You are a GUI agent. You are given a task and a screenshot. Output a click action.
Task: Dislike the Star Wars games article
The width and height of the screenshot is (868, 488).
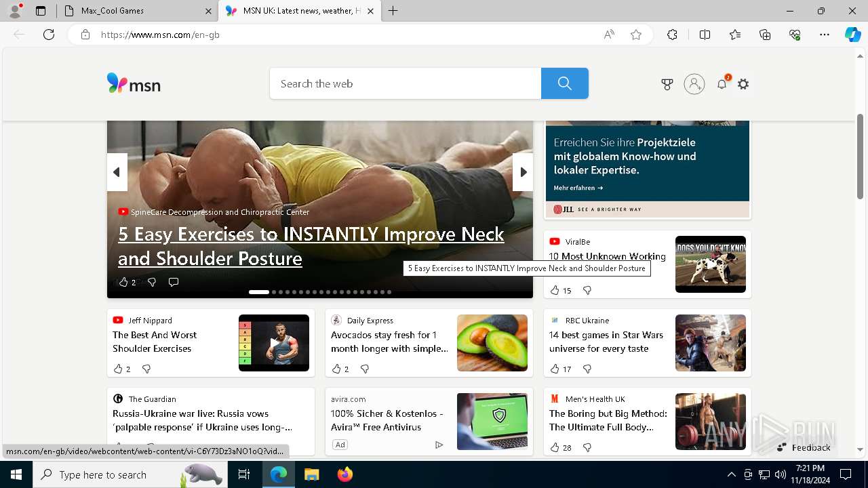coord(587,369)
